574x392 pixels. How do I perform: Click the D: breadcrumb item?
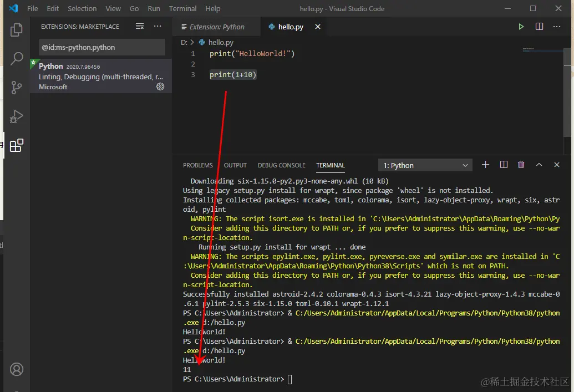[x=184, y=43]
